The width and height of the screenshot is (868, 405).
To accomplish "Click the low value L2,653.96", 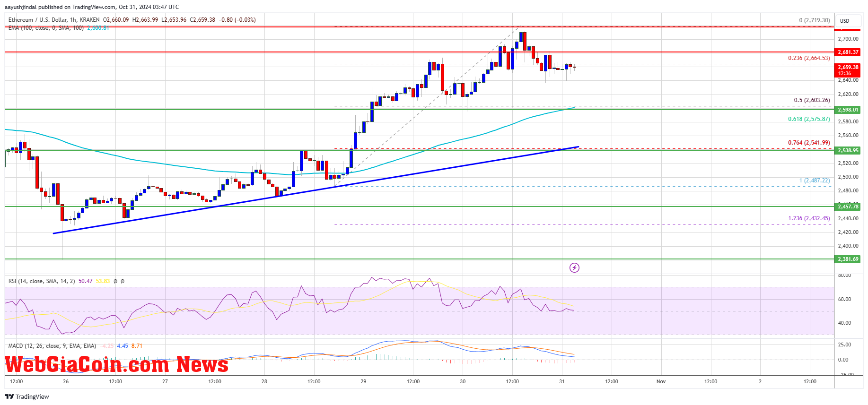I will pyautogui.click(x=174, y=20).
